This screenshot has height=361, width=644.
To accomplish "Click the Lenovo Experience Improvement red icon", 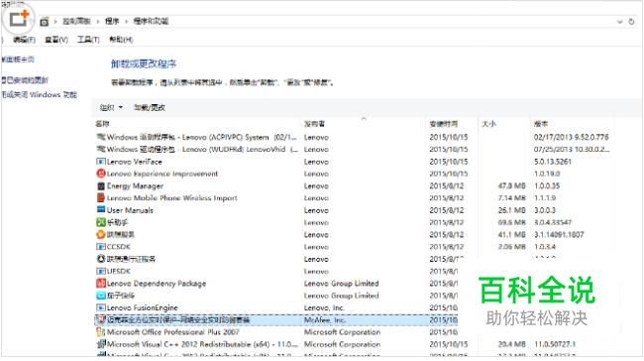I will [x=101, y=174].
